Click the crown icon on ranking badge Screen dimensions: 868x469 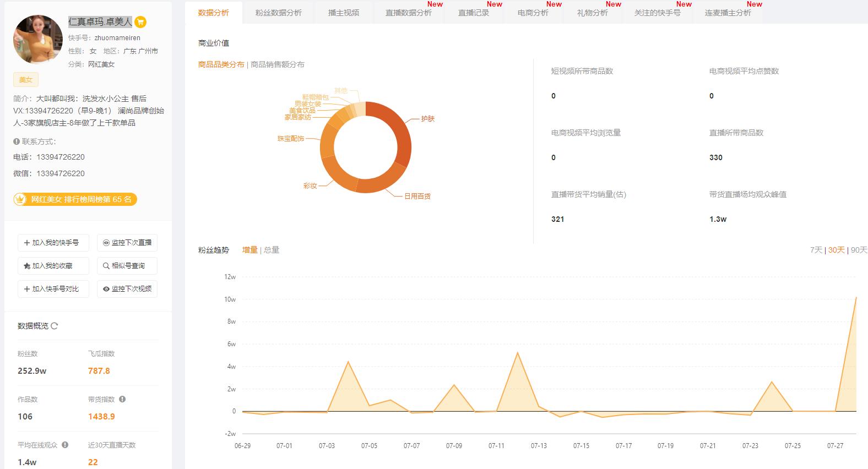21,199
